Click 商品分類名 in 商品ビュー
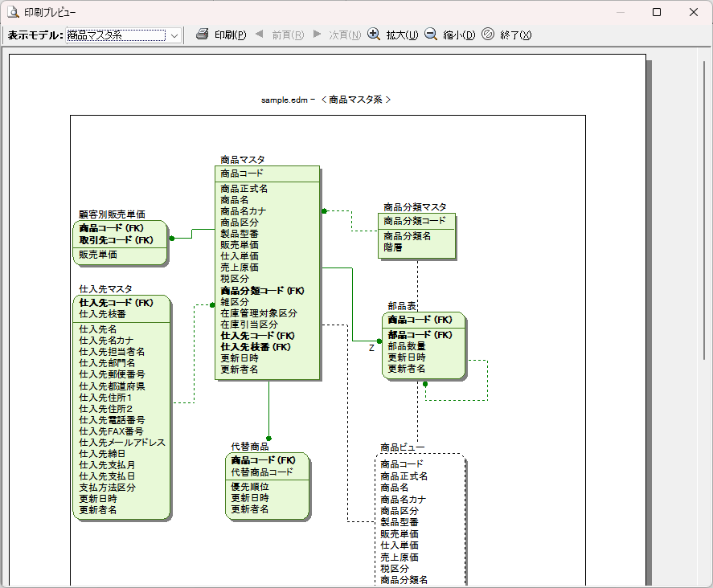This screenshot has width=713, height=588. [404, 580]
